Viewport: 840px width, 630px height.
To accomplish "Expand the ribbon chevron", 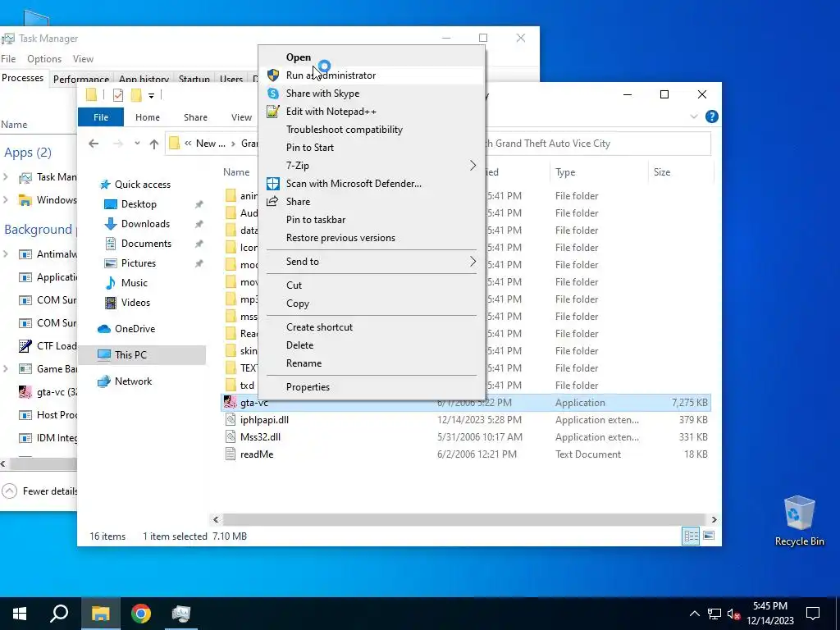I will coord(694,116).
